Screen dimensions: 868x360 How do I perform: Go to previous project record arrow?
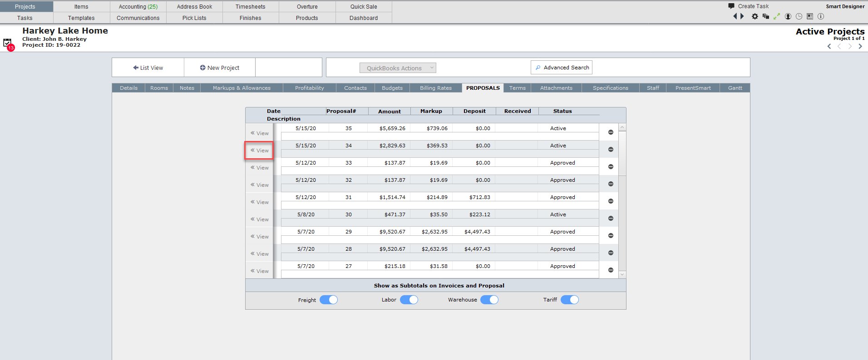839,46
